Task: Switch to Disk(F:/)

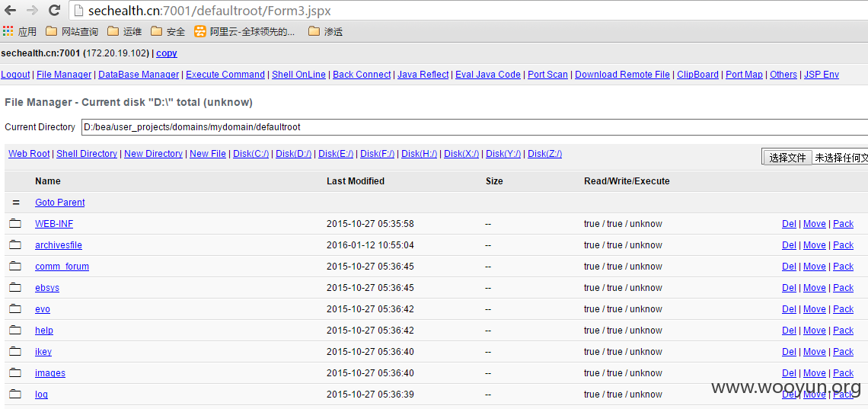Action: tap(378, 153)
